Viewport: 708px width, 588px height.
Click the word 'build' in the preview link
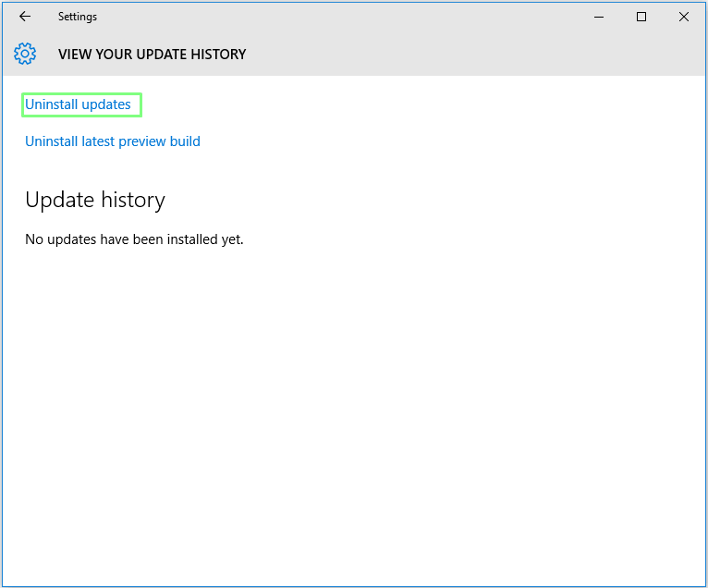186,141
